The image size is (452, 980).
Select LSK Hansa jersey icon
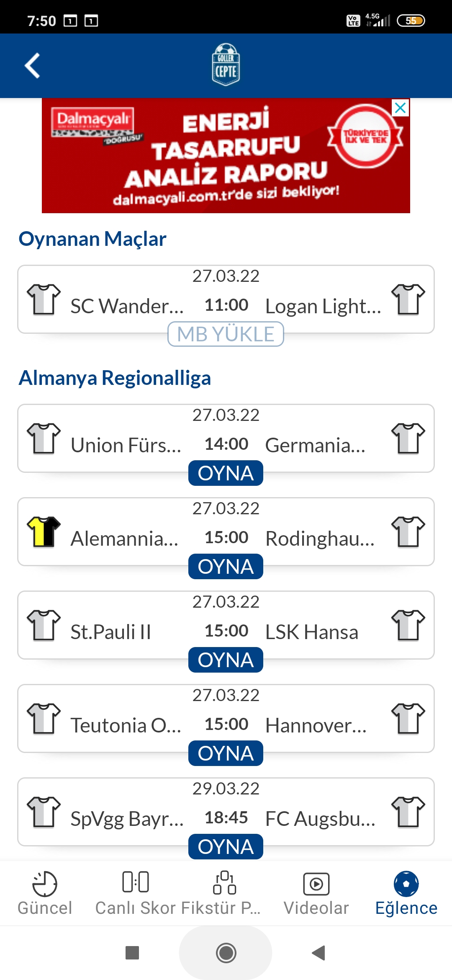408,625
